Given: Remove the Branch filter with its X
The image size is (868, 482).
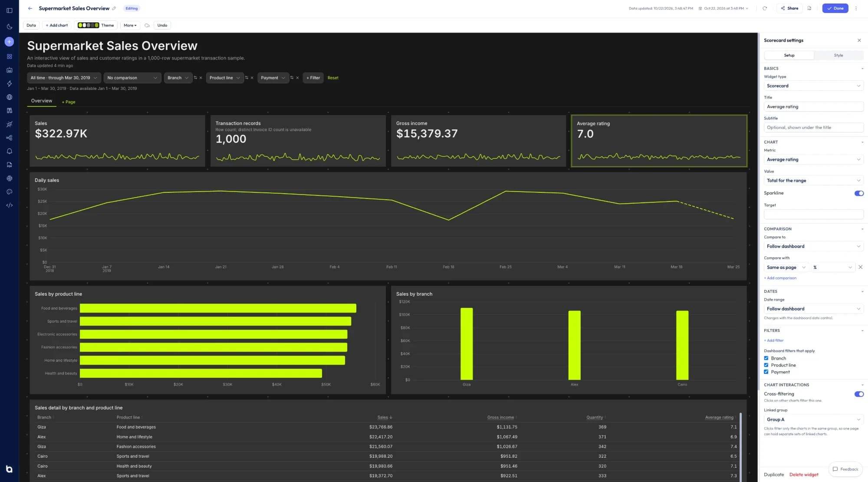Looking at the screenshot, I should point(201,78).
